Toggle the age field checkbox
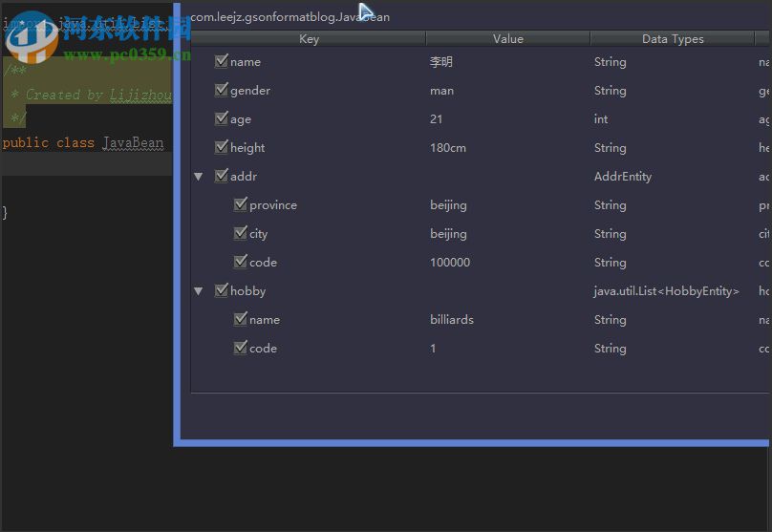This screenshot has width=772, height=532. point(222,118)
